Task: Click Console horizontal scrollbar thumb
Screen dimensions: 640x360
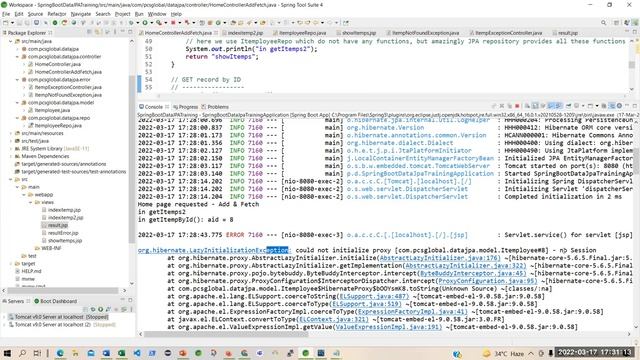Action: pyautogui.click(x=226, y=334)
